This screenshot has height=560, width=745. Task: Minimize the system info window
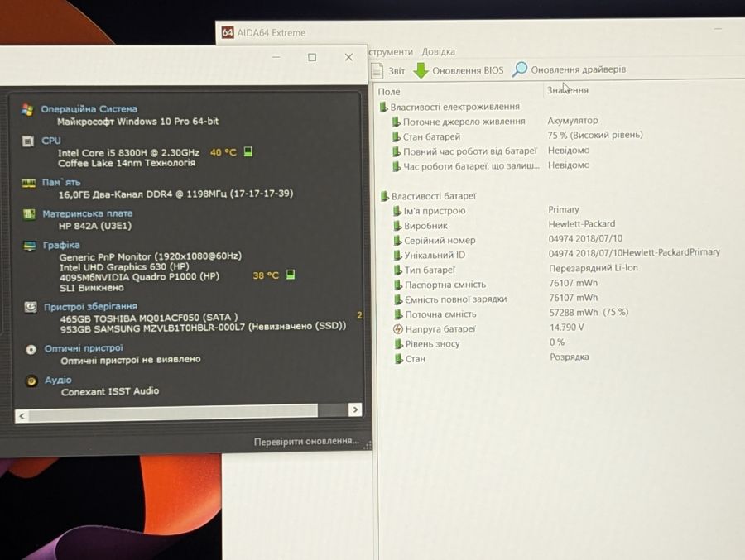pos(276,57)
